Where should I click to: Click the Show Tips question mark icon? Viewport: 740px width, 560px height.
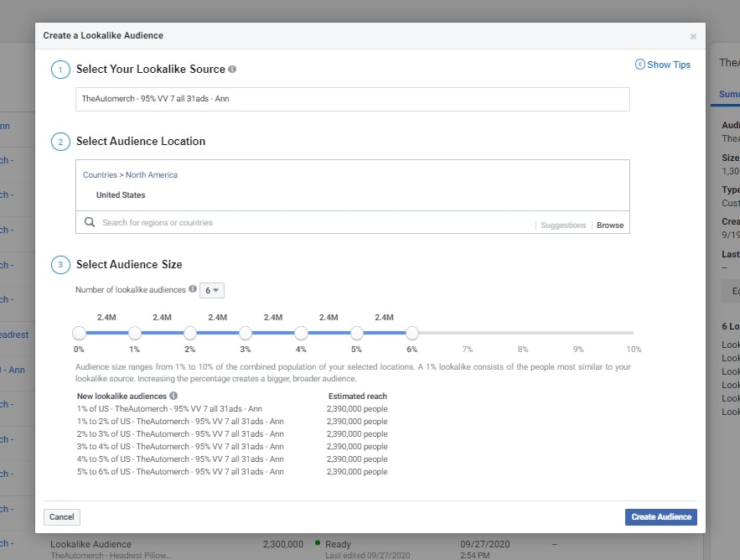click(639, 64)
